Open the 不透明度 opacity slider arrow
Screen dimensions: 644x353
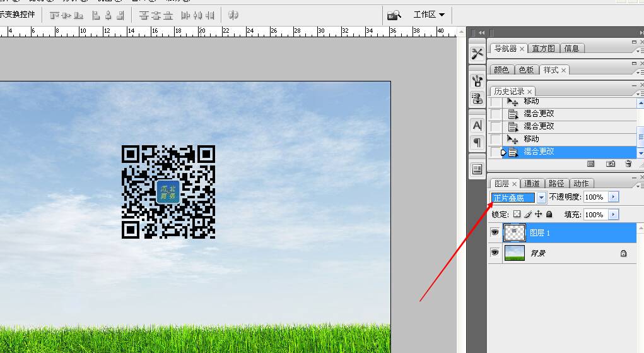613,197
